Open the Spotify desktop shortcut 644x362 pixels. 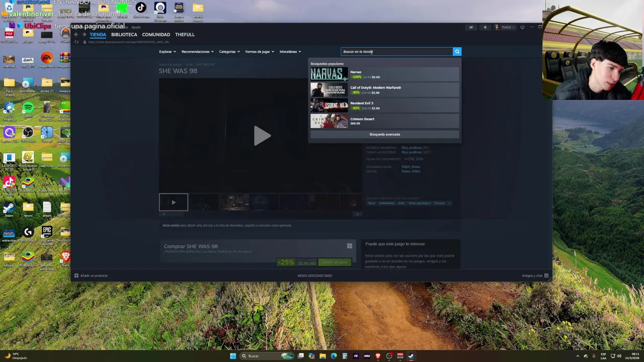click(x=28, y=110)
